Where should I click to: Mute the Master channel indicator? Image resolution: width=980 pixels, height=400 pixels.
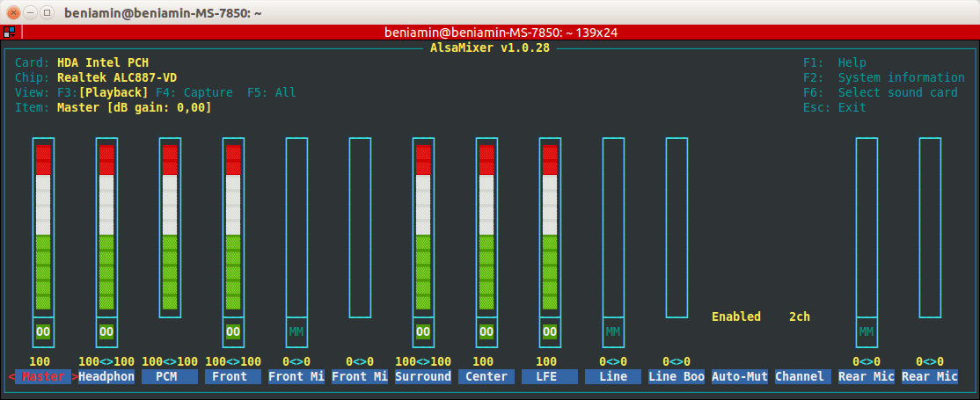pyautogui.click(x=43, y=331)
